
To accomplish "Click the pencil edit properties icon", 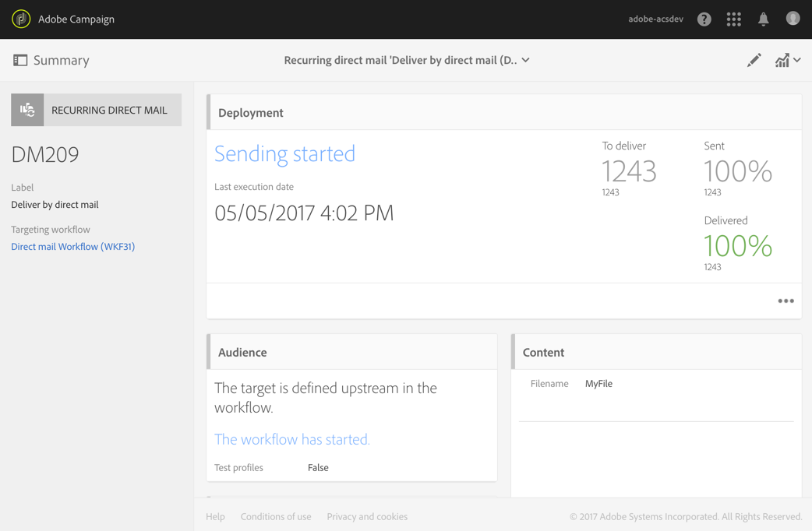I will 754,60.
